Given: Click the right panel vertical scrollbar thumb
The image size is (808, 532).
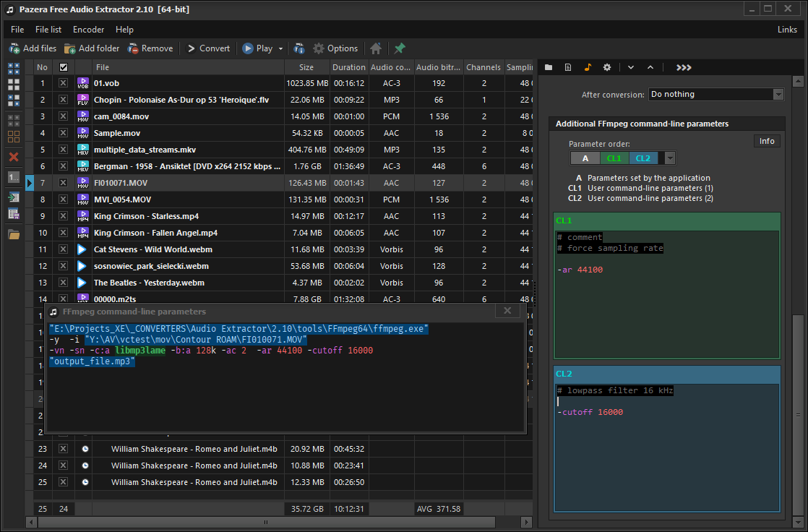Looking at the screenshot, I should [x=797, y=416].
